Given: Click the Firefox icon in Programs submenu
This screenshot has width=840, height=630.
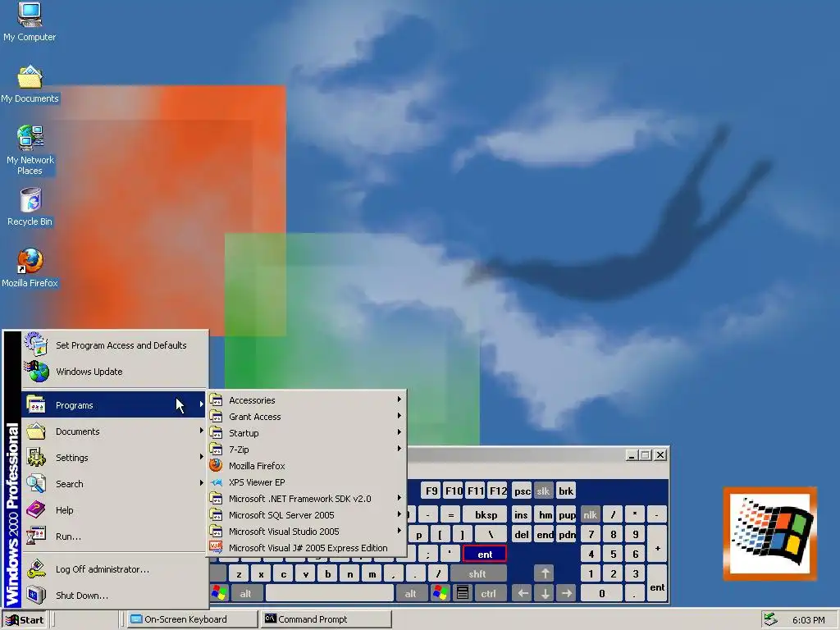Looking at the screenshot, I should [x=216, y=466].
